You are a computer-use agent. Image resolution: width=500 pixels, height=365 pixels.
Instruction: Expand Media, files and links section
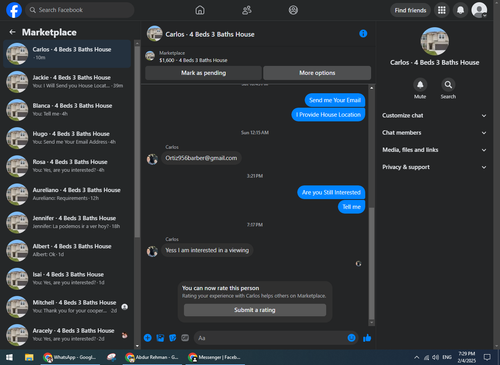[x=434, y=150]
